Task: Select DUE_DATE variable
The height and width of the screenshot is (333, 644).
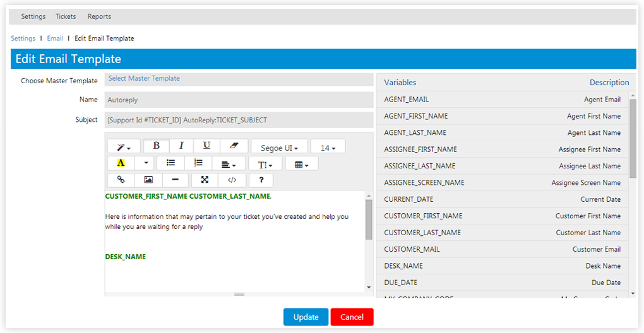Action: 503,283
